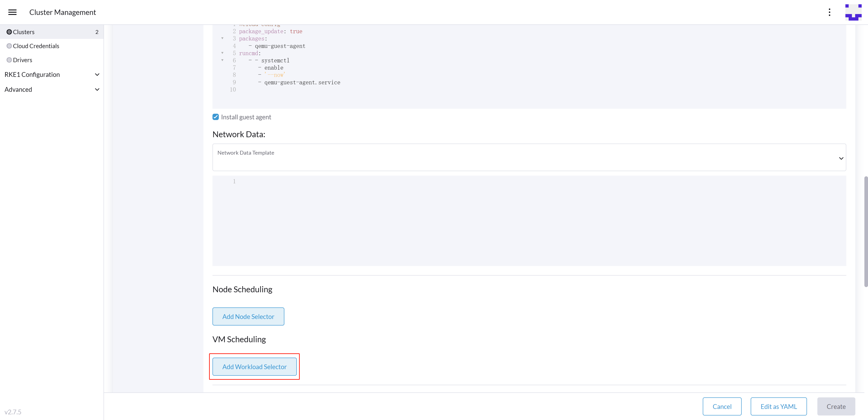Image resolution: width=868 pixels, height=420 pixels.
Task: Select Cloud Credentials in the sidebar
Action: [36, 46]
